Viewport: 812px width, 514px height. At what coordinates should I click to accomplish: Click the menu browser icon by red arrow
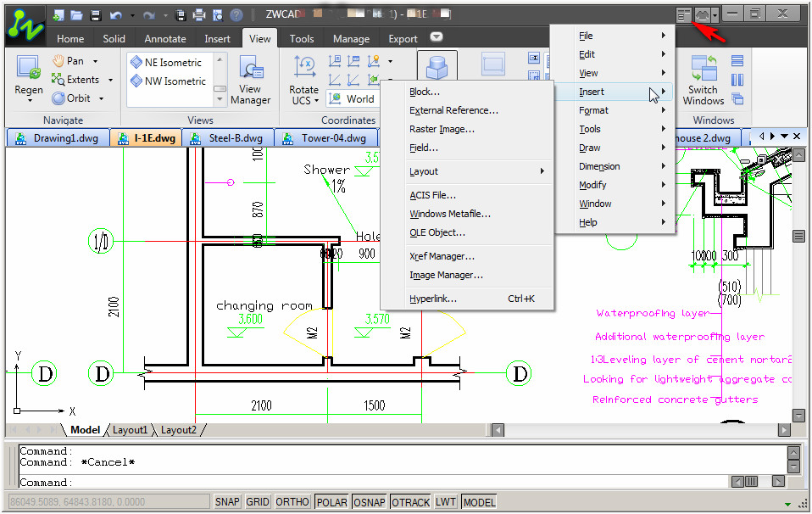pos(684,14)
